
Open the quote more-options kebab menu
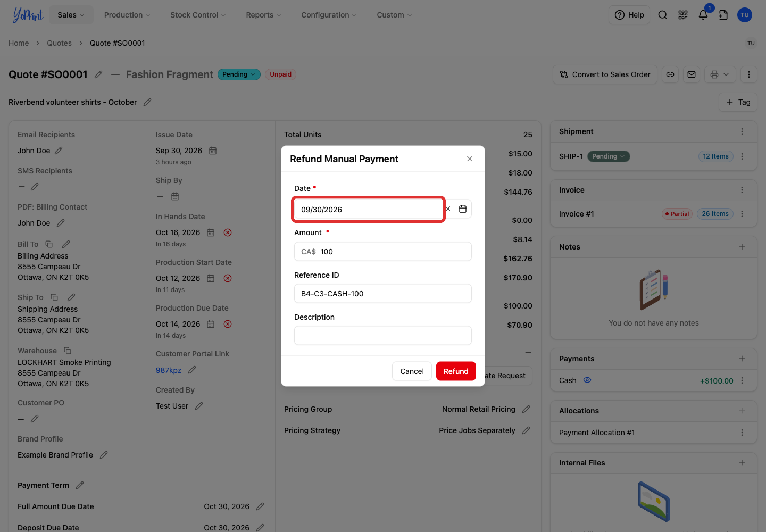[749, 74]
